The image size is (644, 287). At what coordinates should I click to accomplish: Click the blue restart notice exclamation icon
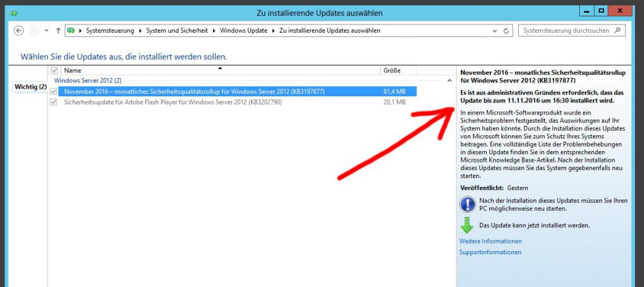(x=467, y=205)
